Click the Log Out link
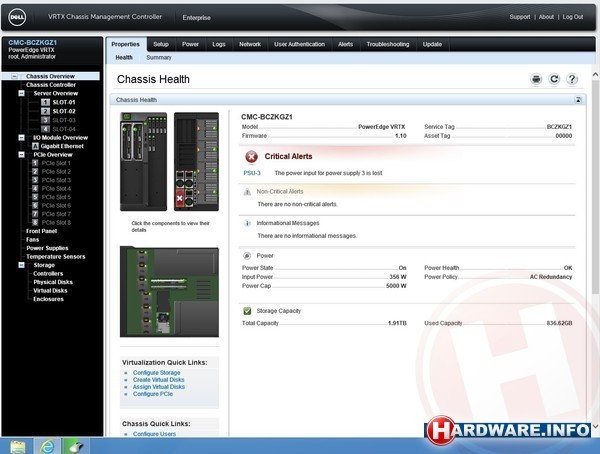The width and height of the screenshot is (600, 454). point(572,17)
